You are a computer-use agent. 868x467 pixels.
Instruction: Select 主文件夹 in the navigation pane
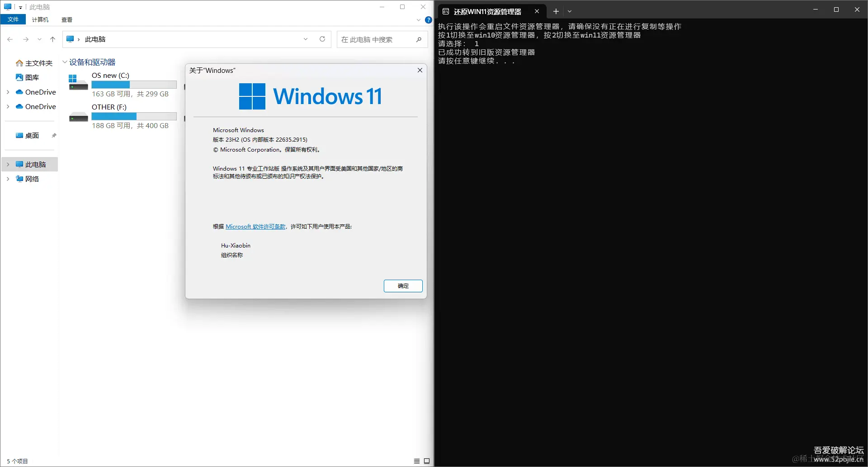[x=34, y=63]
